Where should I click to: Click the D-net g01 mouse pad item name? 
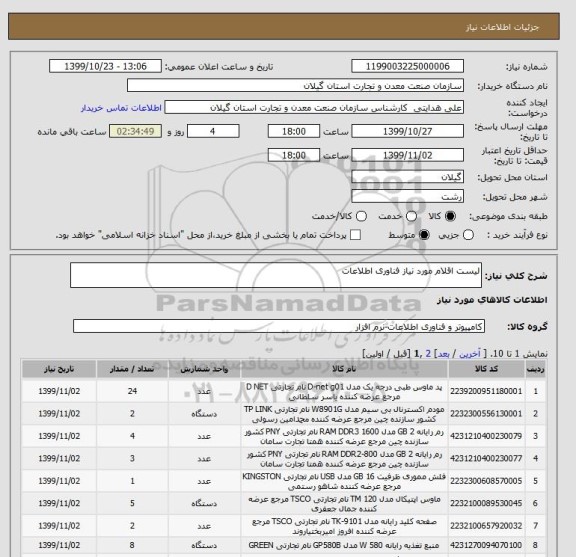[x=344, y=392]
